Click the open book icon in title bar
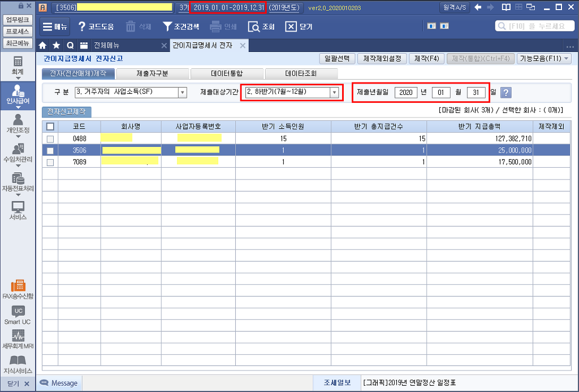 506,7
